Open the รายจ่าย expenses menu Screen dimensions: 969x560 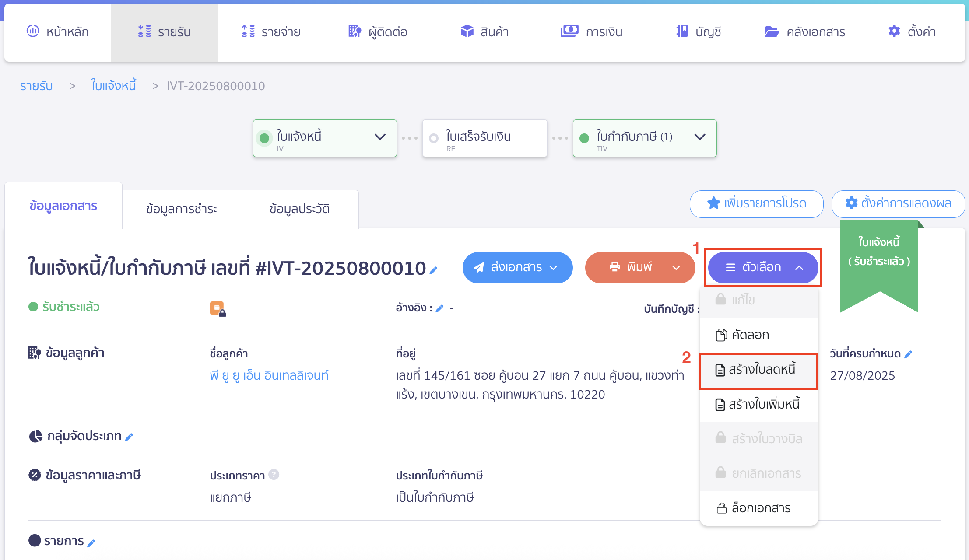(271, 32)
